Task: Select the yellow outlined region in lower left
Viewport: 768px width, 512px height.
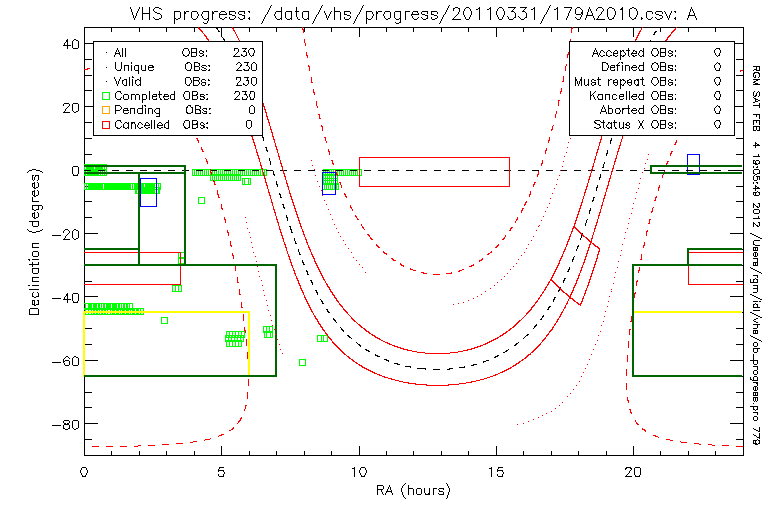Action: 166,343
